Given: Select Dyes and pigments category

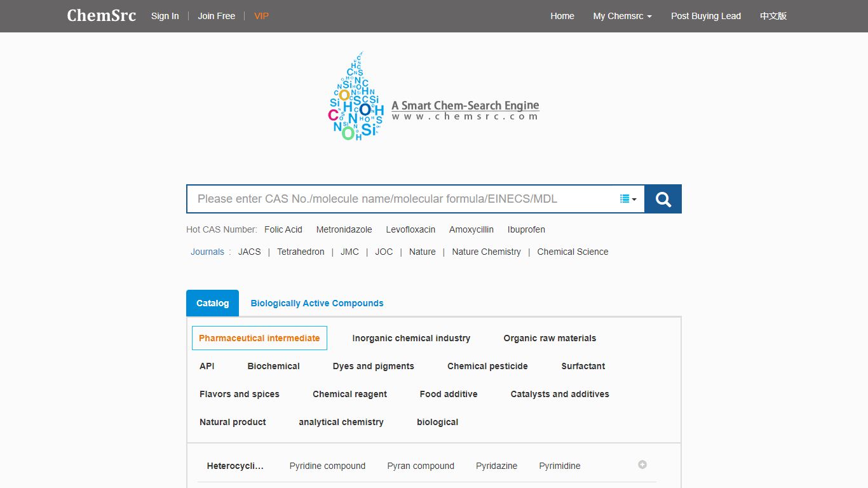Looking at the screenshot, I should (x=373, y=366).
